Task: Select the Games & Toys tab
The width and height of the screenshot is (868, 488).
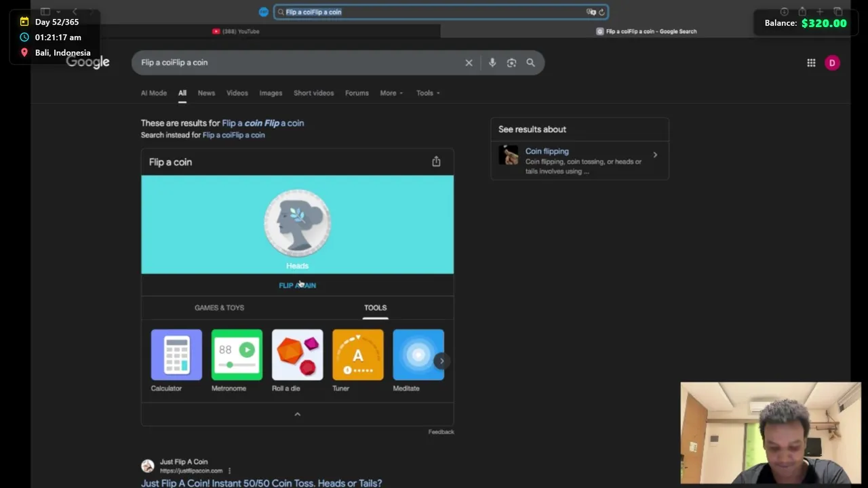Action: (x=219, y=308)
